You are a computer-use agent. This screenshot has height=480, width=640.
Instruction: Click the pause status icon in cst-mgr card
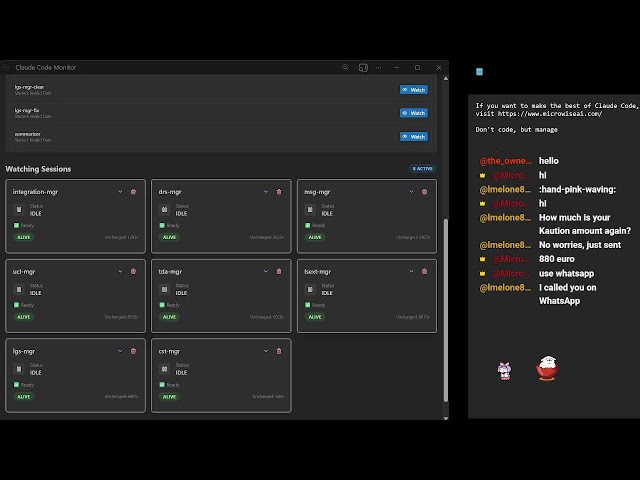[164, 369]
